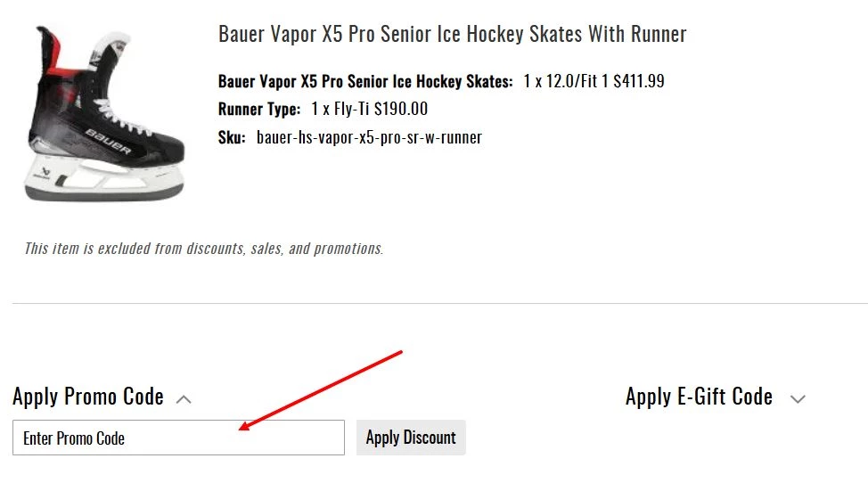Open the Apply E-Gift Code section heading
The image size is (868, 483).
699,397
